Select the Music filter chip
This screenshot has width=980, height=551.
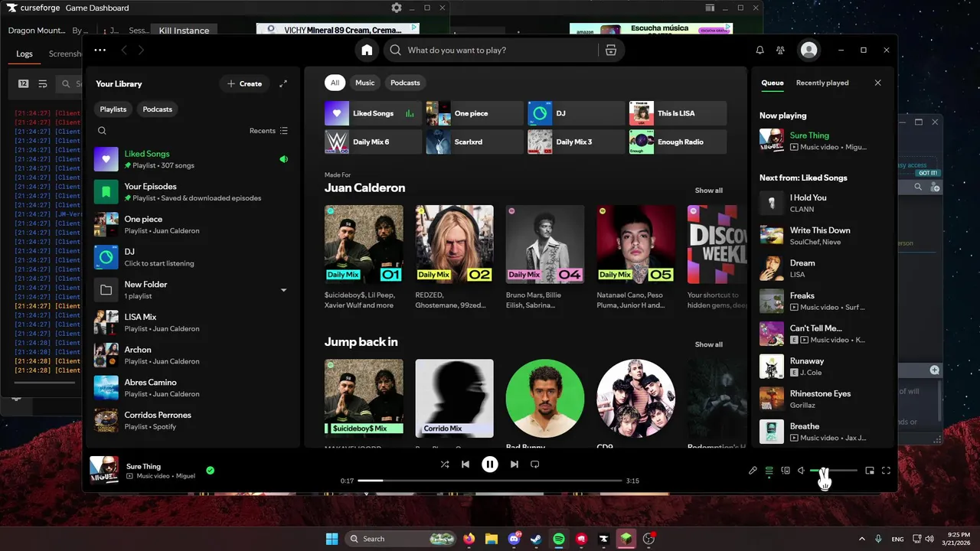click(x=365, y=83)
